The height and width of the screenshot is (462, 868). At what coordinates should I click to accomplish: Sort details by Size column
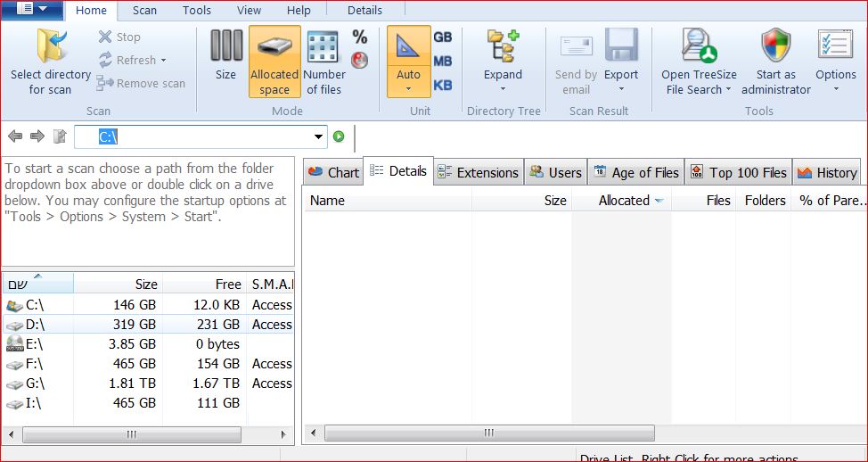tap(521, 201)
